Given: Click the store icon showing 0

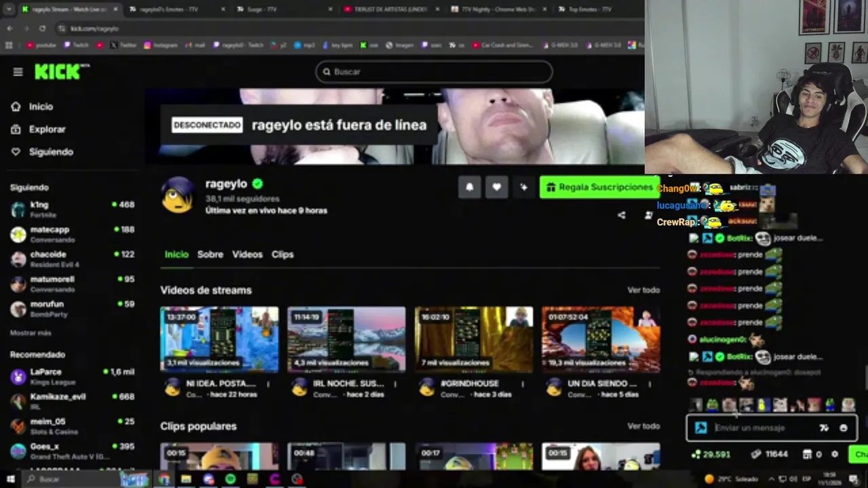Looking at the screenshot, I should (x=807, y=455).
